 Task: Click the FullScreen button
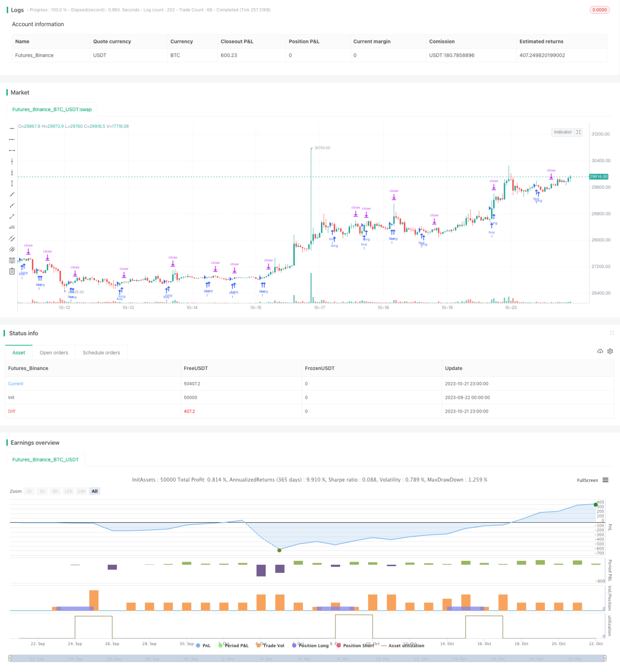tap(588, 480)
